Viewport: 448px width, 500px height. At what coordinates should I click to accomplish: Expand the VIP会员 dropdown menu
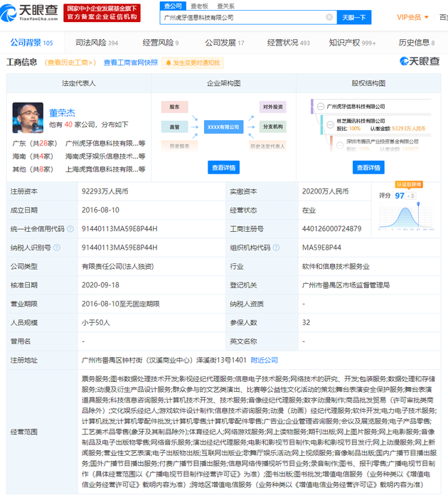(411, 17)
